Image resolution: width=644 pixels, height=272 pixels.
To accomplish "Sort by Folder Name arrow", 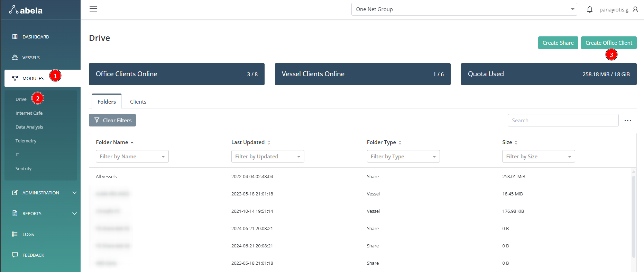I will [x=132, y=142].
